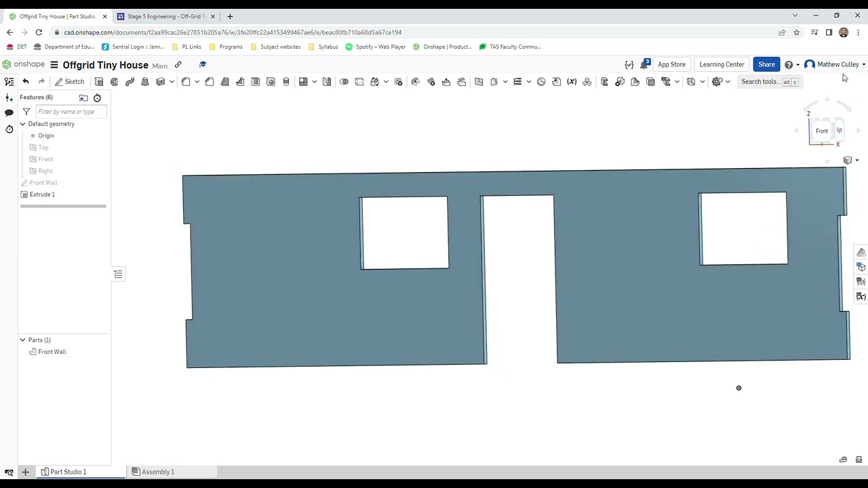Click the Redo arrow
The height and width of the screenshot is (488, 868).
pos(41,81)
